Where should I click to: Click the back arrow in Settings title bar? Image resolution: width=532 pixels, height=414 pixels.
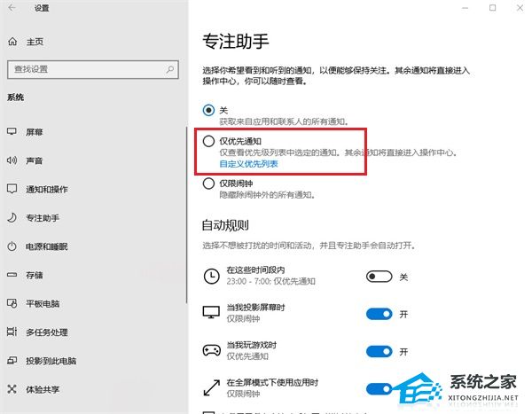(x=12, y=7)
